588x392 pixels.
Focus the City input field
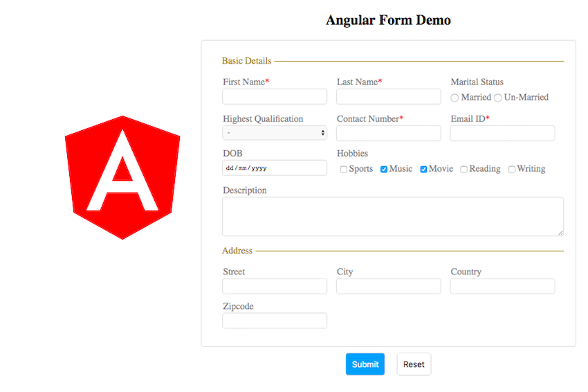389,286
